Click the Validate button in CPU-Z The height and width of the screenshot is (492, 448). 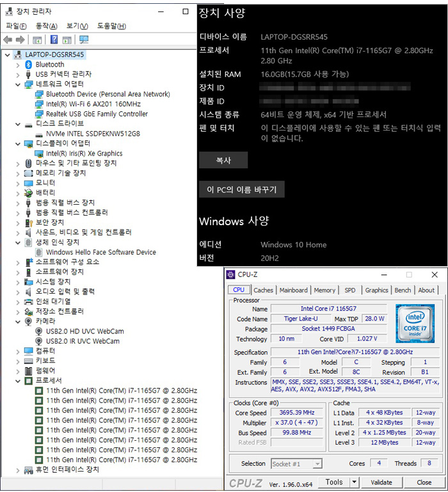click(x=381, y=482)
